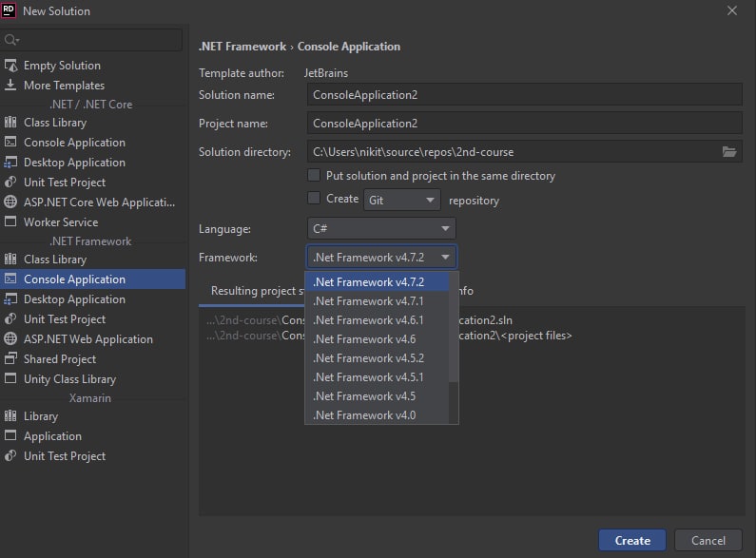Click the ASP.NET Core Web Application globe icon

10,202
